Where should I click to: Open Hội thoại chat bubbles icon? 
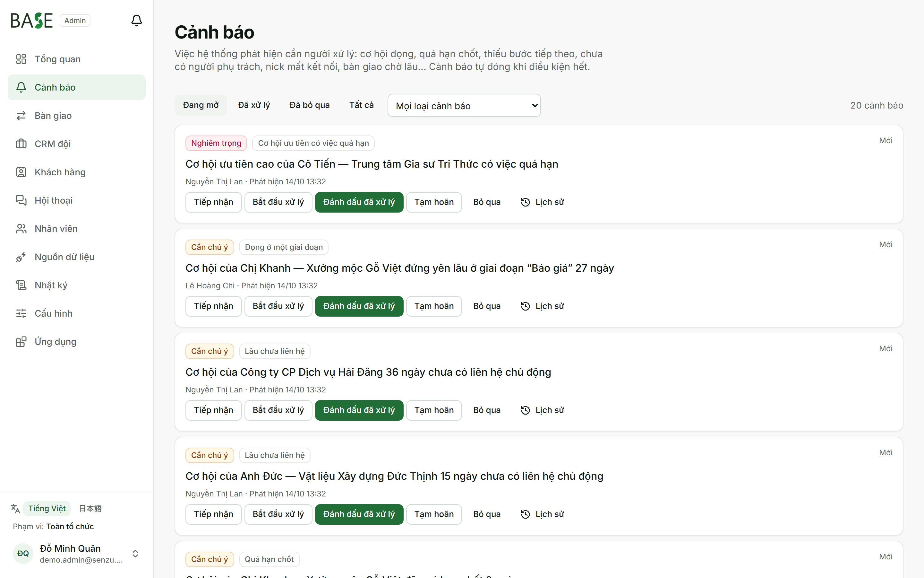pos(21,201)
